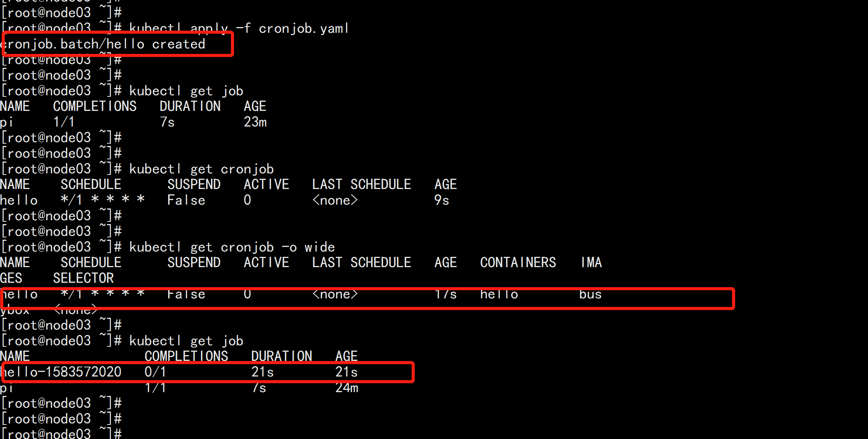Click the '7s' duration beside 23m
Screen dimensions: 868x439
click(x=167, y=122)
